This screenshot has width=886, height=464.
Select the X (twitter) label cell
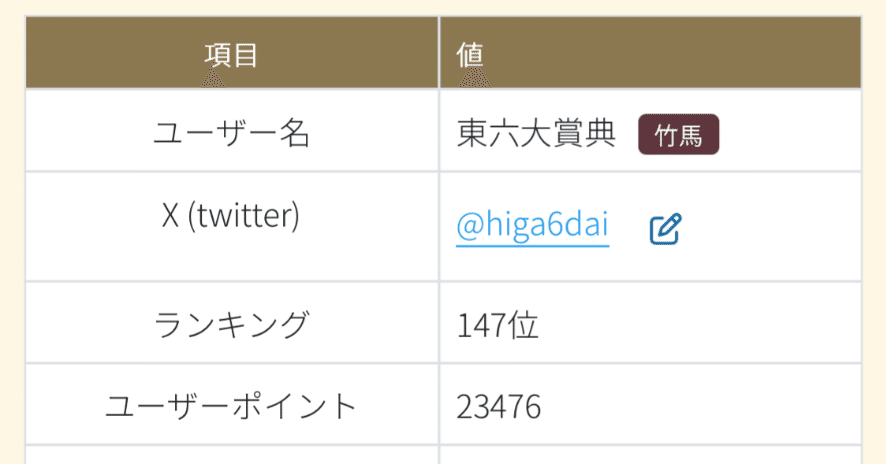click(231, 216)
